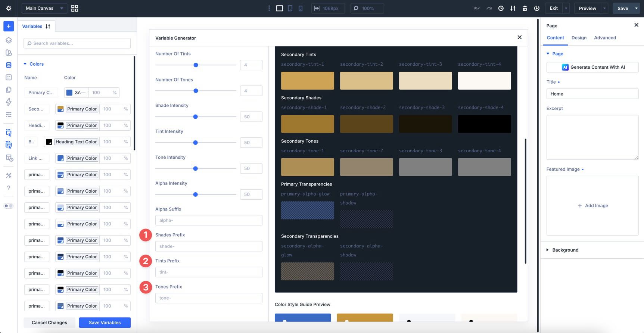Open the help question mark icon
The image size is (644, 333).
point(9,188)
